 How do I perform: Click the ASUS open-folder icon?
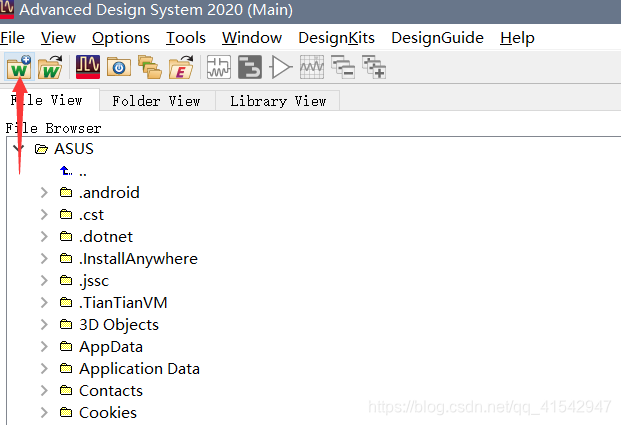pyautogui.click(x=41, y=149)
